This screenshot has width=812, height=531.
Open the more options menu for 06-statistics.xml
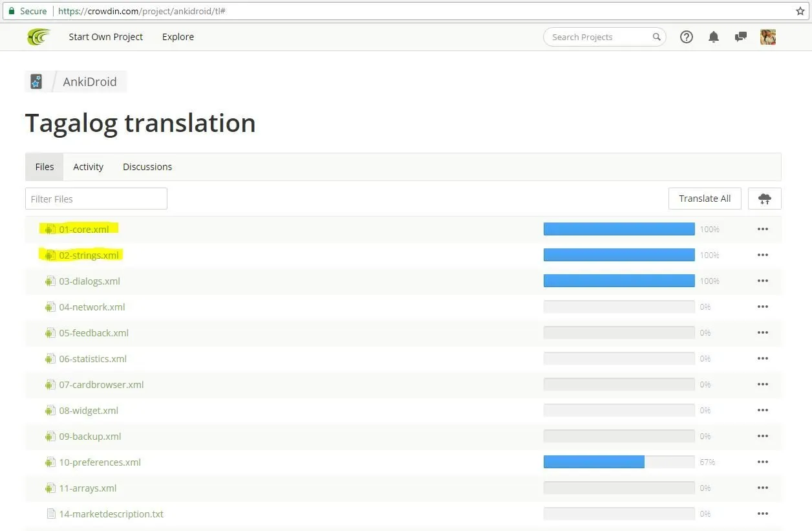763,358
